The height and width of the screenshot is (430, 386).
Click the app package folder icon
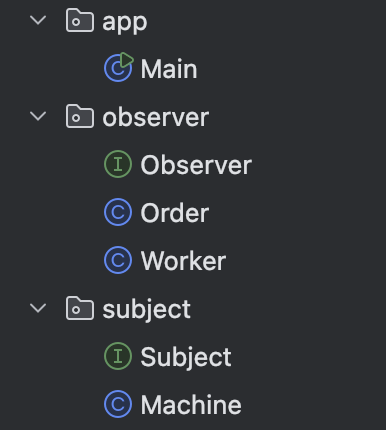tap(80, 21)
